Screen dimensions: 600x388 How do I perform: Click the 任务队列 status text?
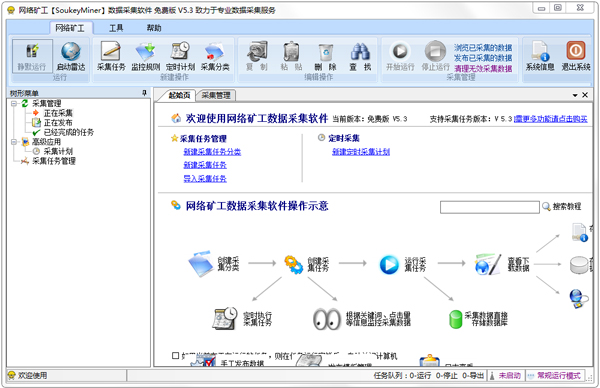coord(429,376)
